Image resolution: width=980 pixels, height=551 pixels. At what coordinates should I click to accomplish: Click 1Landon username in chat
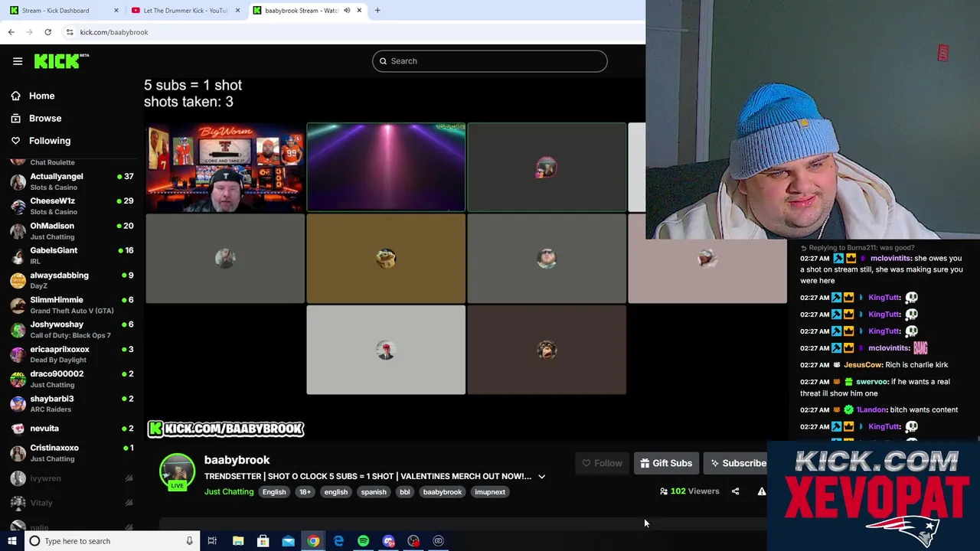871,410
